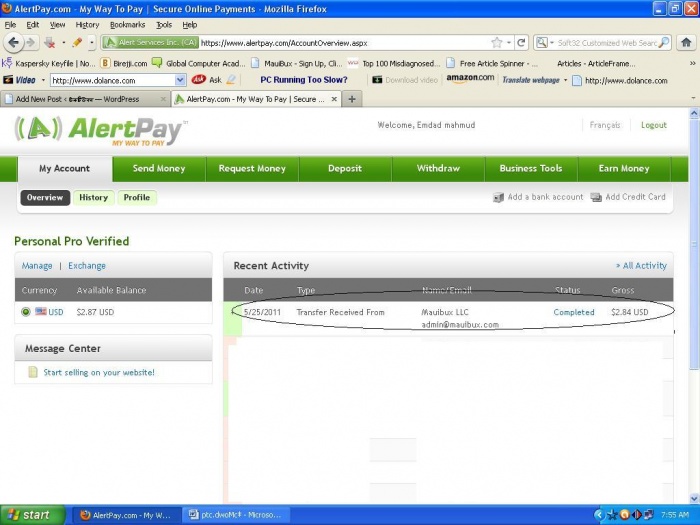Click the Windows Start button
Viewport: 700px width, 525px height.
(x=31, y=515)
